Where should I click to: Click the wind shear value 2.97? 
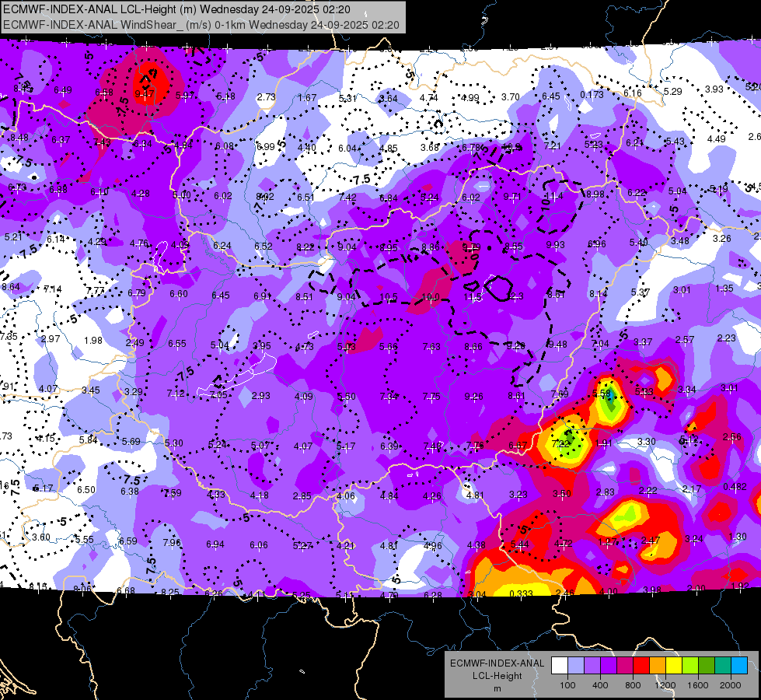click(x=51, y=338)
